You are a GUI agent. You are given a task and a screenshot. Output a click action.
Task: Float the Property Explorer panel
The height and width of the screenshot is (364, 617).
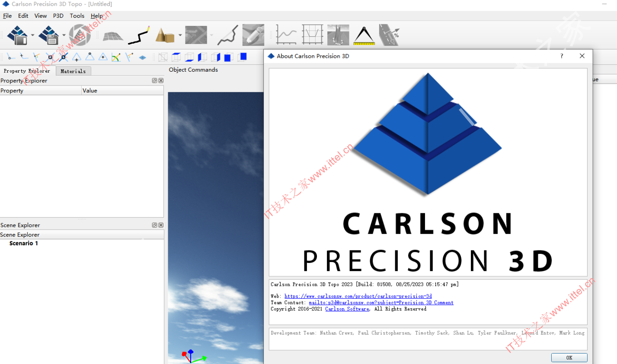tap(154, 81)
